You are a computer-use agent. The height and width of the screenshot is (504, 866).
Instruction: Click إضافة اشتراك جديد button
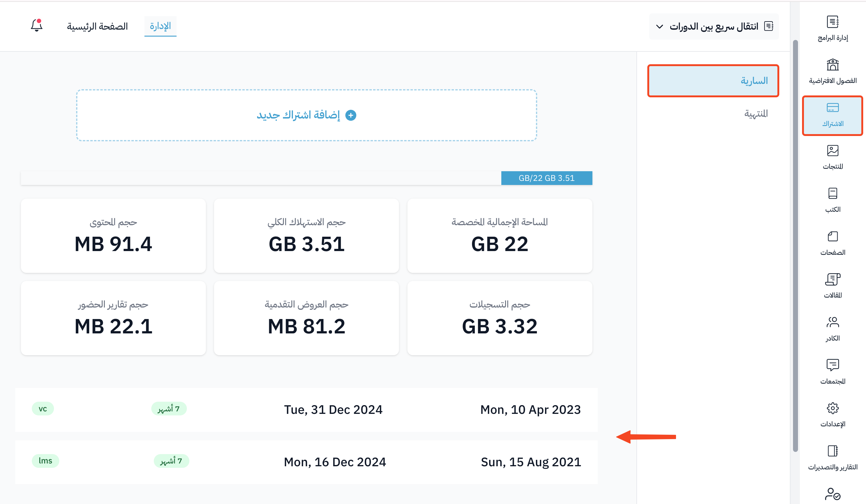[x=306, y=115]
